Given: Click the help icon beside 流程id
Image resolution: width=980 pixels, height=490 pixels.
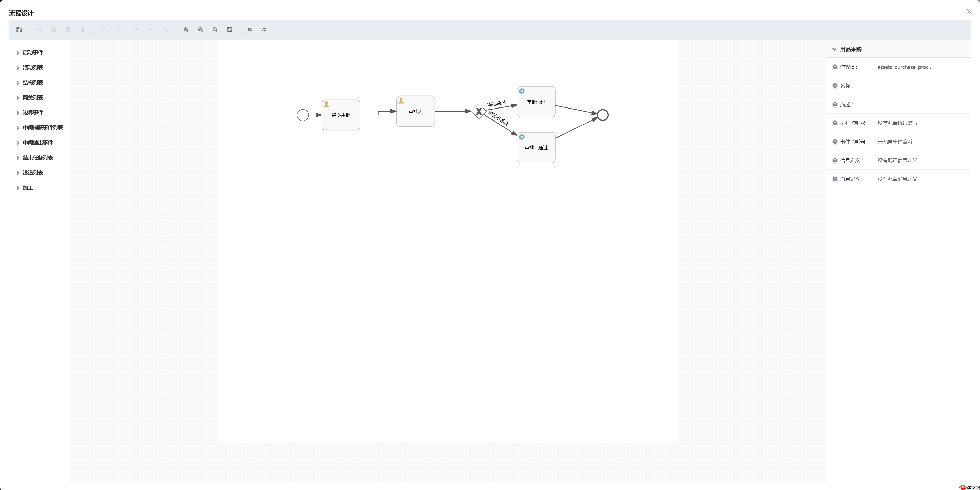Looking at the screenshot, I should tap(835, 67).
